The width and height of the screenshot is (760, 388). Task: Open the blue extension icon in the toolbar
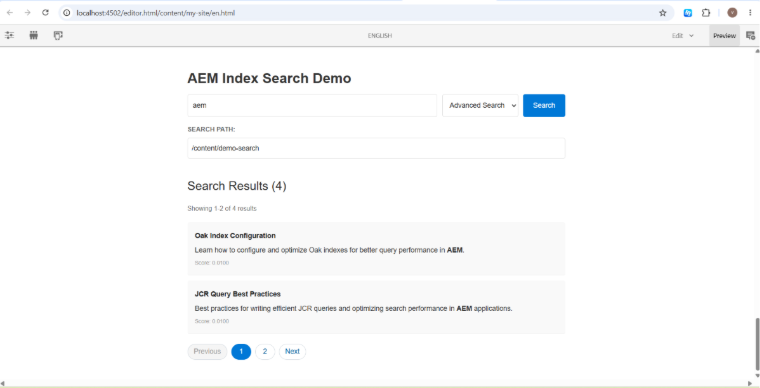click(688, 13)
